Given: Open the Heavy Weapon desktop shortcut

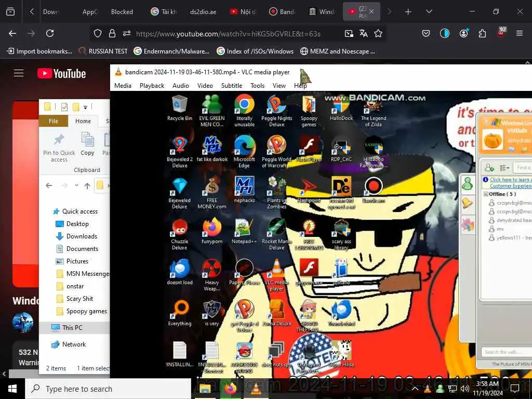Looking at the screenshot, I should point(212,275).
